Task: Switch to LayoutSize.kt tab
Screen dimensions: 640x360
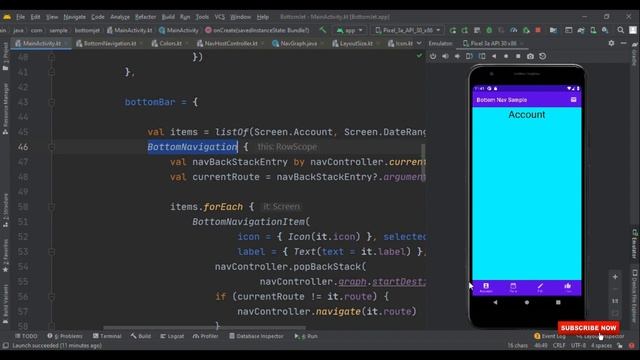Action: [x=356, y=43]
